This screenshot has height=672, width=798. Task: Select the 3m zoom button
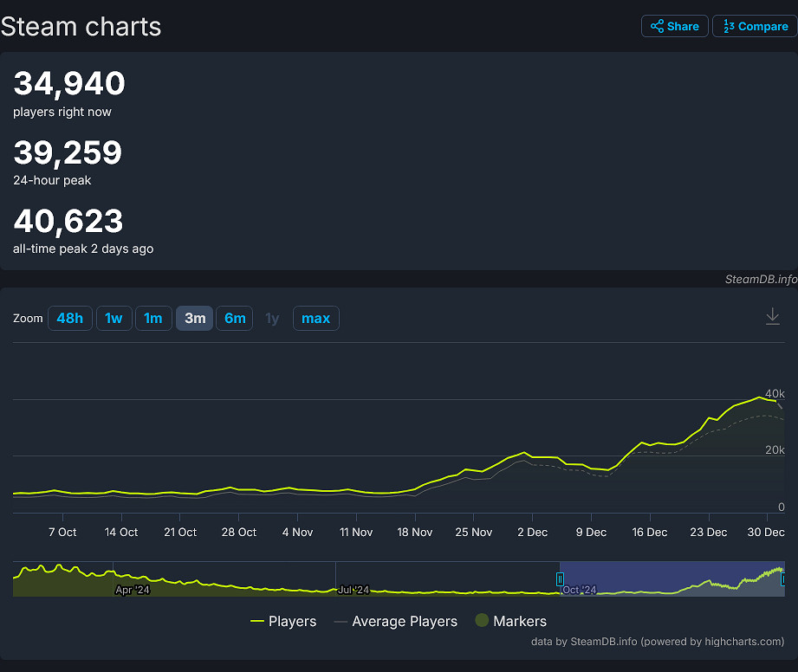pos(194,318)
